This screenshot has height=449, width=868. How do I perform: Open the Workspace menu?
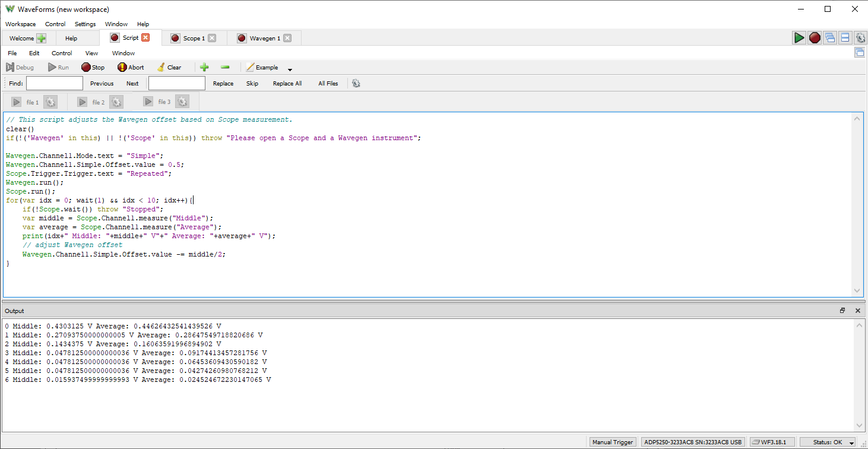point(21,24)
